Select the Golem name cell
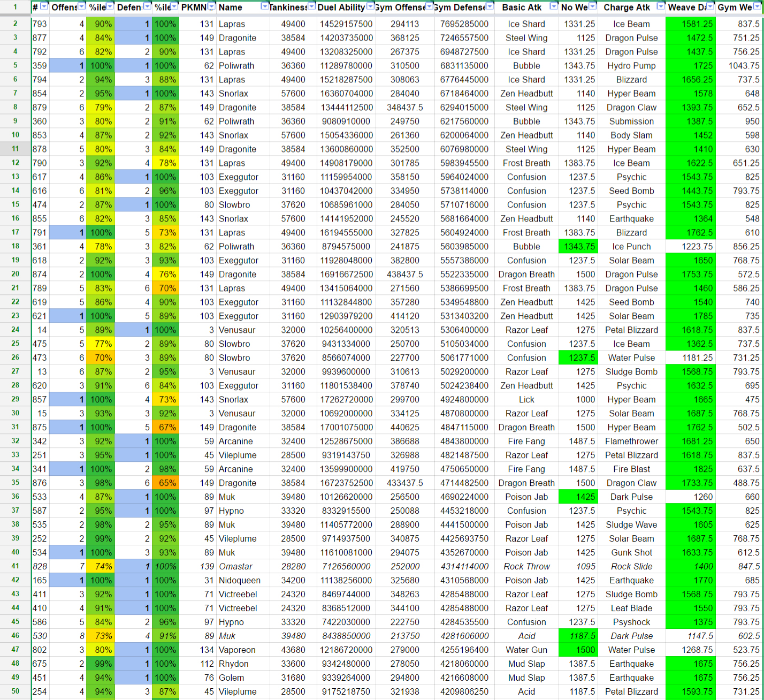764x700 pixels. pyautogui.click(x=243, y=678)
